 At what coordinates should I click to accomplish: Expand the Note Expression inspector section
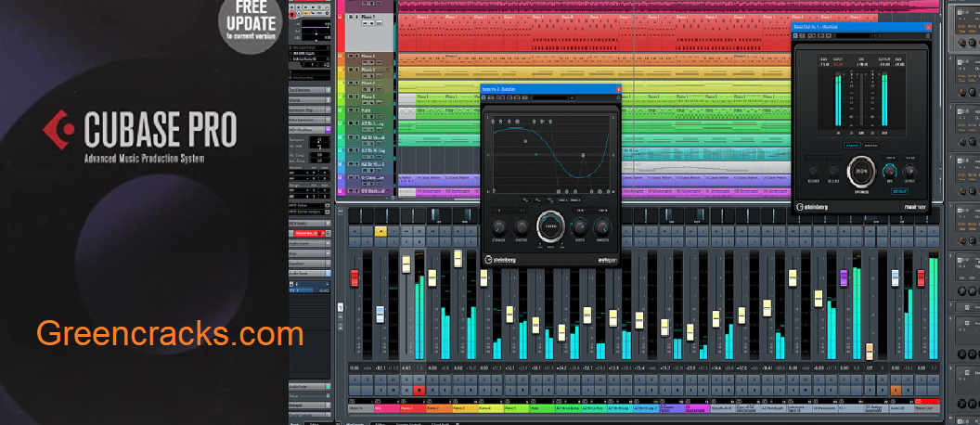(309, 120)
